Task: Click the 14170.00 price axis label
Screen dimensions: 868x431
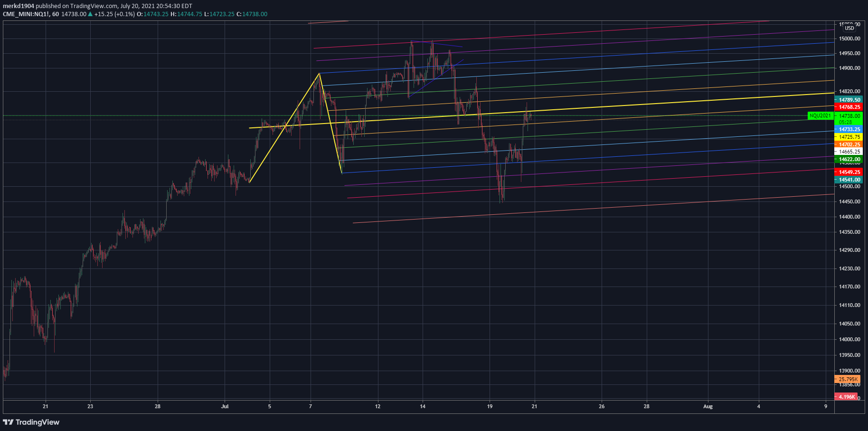Action: click(849, 287)
